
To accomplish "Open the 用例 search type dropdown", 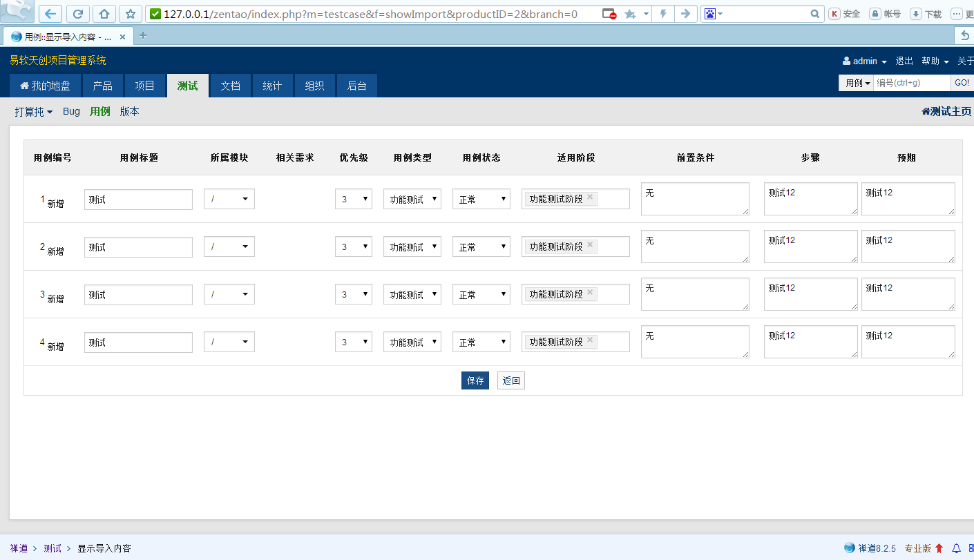I will click(x=857, y=83).
